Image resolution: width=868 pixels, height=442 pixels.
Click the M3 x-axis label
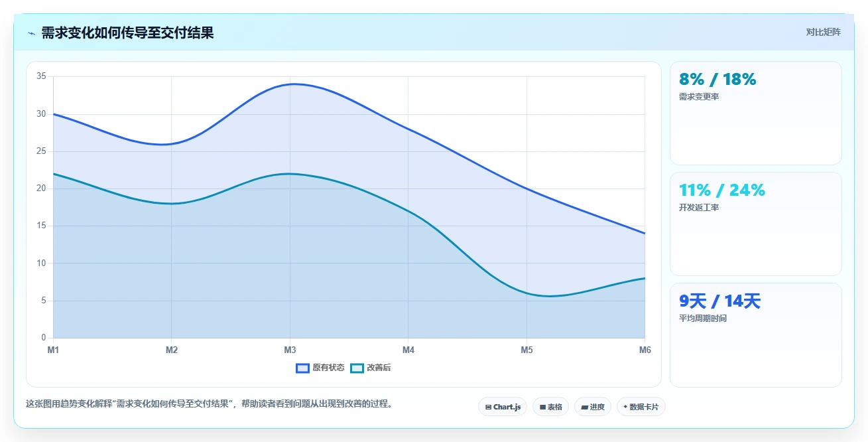pyautogui.click(x=290, y=350)
